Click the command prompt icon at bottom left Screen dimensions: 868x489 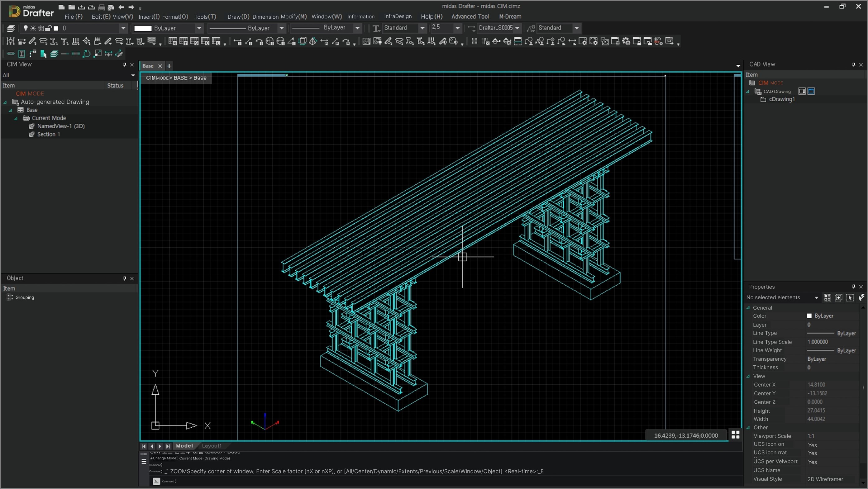click(156, 481)
